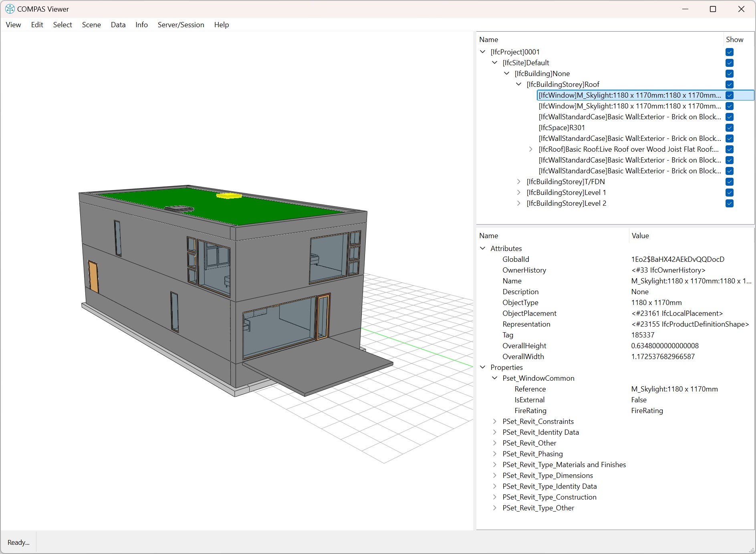Maximize the COMPAS Viewer window
This screenshot has height=554, width=756.
tap(713, 9)
